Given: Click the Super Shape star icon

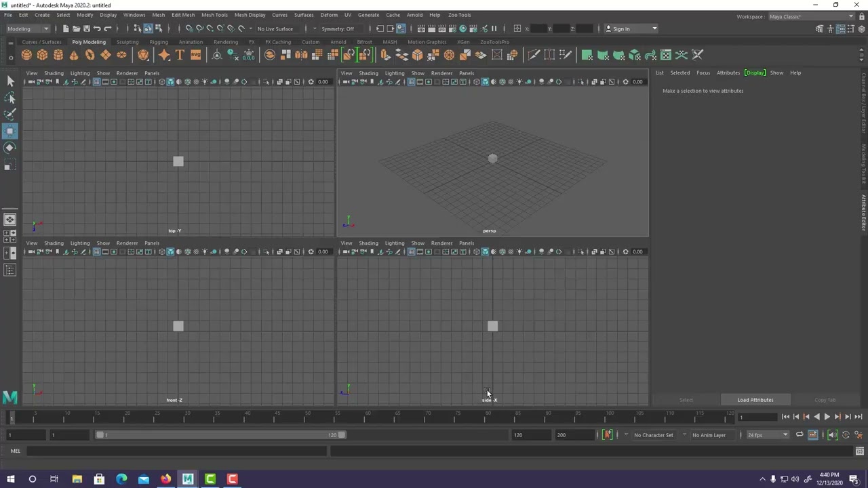Looking at the screenshot, I should tap(164, 55).
